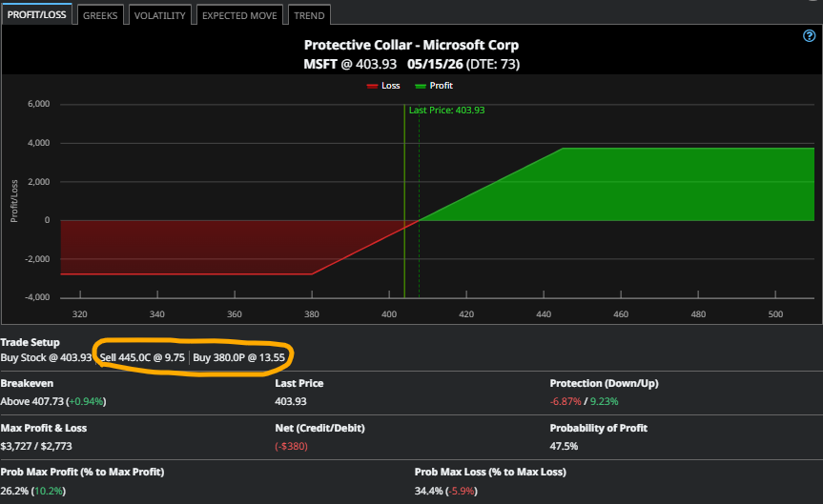Click the (-$380) net debit value
Screen dimensions: 823x504
point(291,446)
